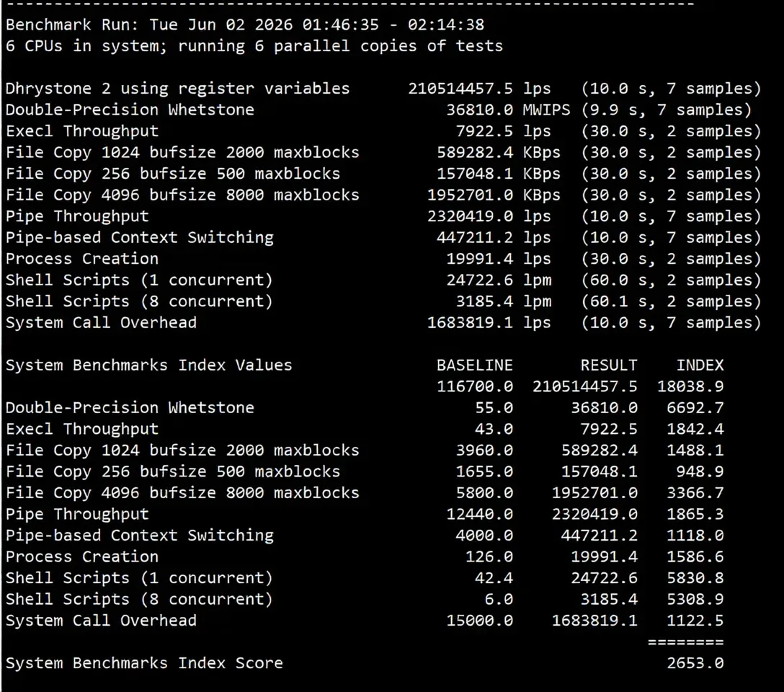Image resolution: width=784 pixels, height=692 pixels.
Task: Select index value 5830.8
Action: [695, 577]
